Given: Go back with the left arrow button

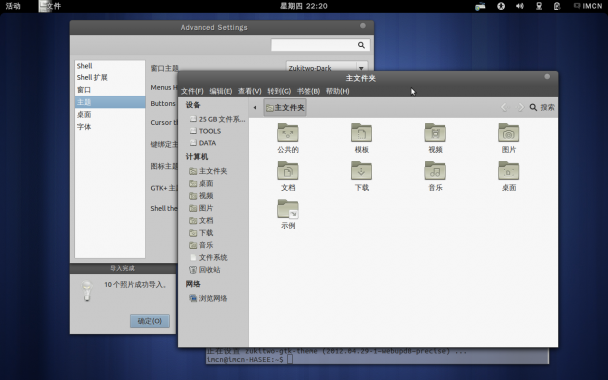Looking at the screenshot, I should [x=504, y=107].
